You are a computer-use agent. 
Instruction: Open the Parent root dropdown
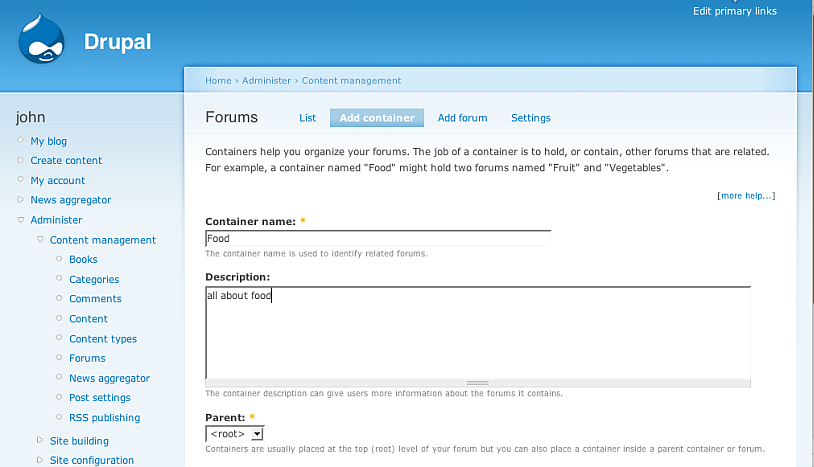[235, 434]
